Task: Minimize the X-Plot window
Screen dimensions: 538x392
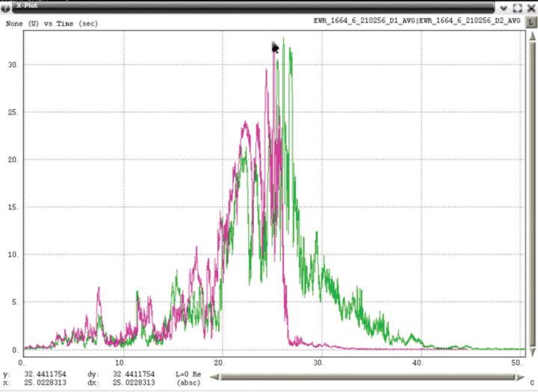Action: coord(505,6)
